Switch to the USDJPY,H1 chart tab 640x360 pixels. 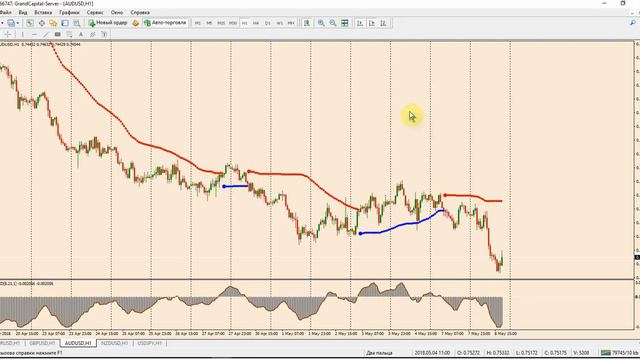click(149, 343)
